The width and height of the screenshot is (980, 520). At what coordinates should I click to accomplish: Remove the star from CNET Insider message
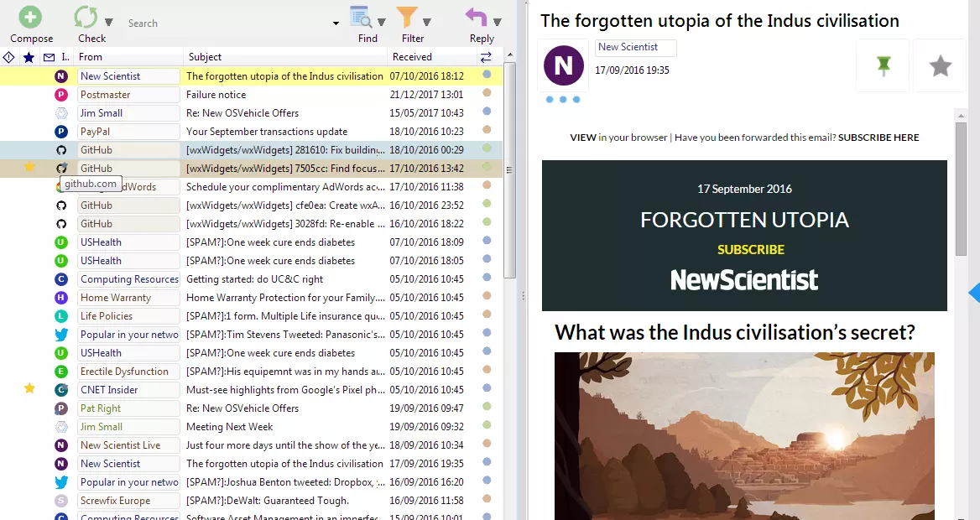tap(29, 389)
